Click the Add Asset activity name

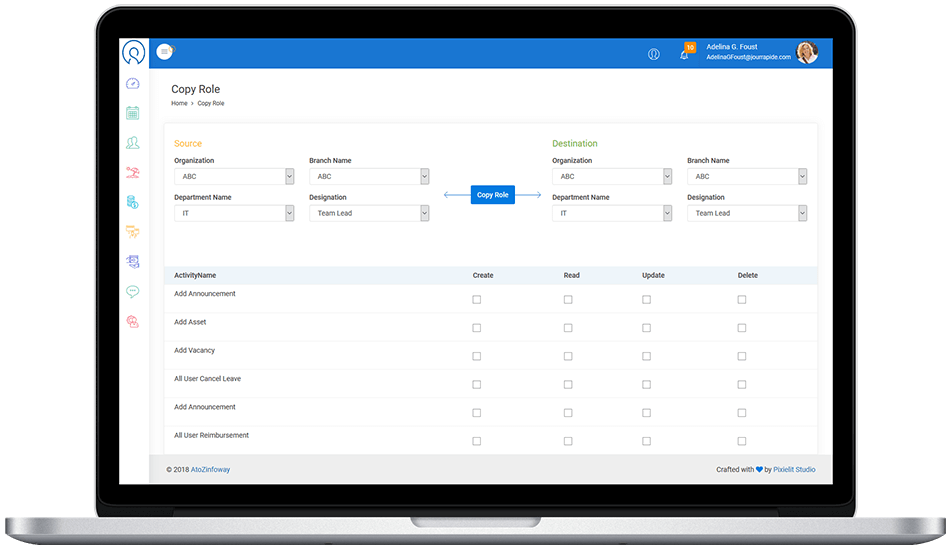point(190,322)
